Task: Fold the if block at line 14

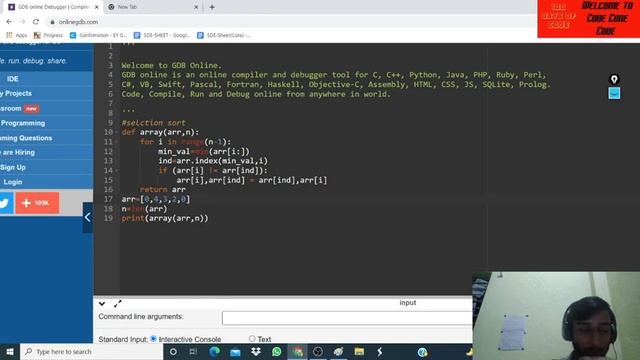Action: click(116, 171)
